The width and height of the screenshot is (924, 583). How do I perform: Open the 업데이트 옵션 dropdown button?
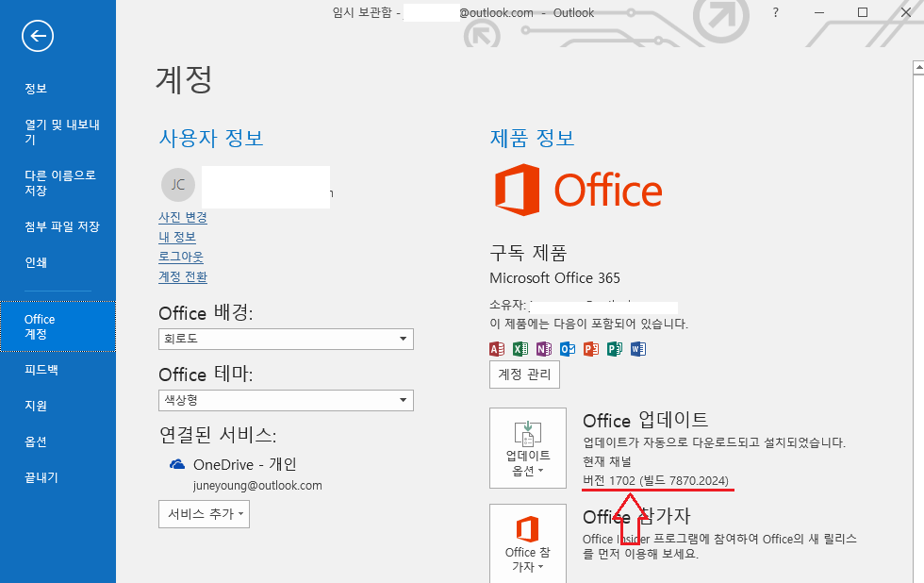click(x=528, y=448)
